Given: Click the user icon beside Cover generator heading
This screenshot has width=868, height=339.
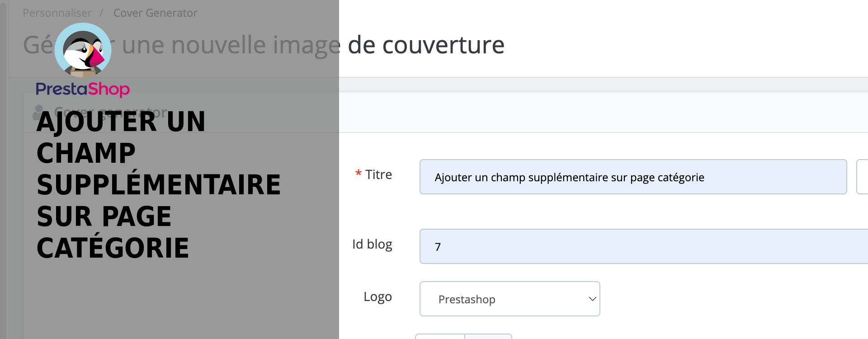Looking at the screenshot, I should coord(39,112).
